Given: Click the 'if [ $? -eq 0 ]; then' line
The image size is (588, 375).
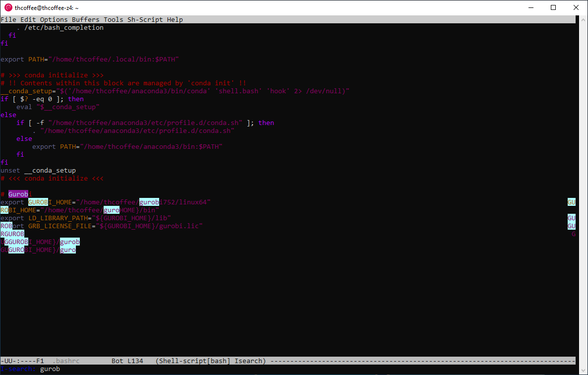Looking at the screenshot, I should point(42,99).
